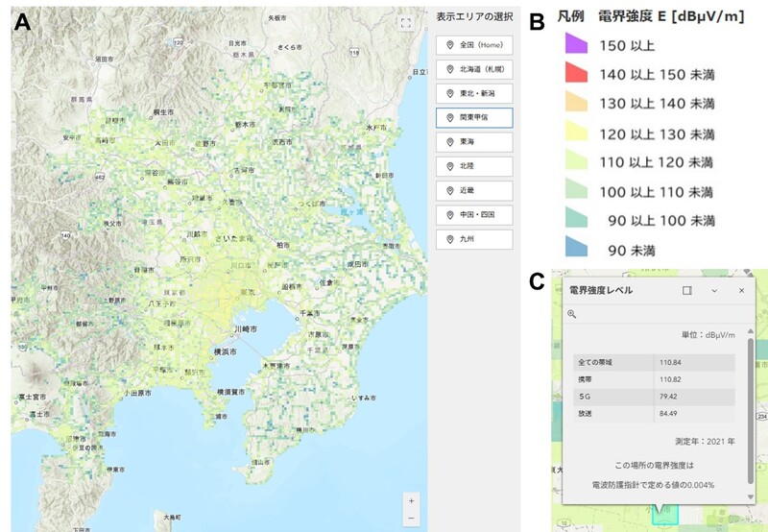Show the 北陸 region on the map
This screenshot has width=768, height=532.
[x=474, y=165]
